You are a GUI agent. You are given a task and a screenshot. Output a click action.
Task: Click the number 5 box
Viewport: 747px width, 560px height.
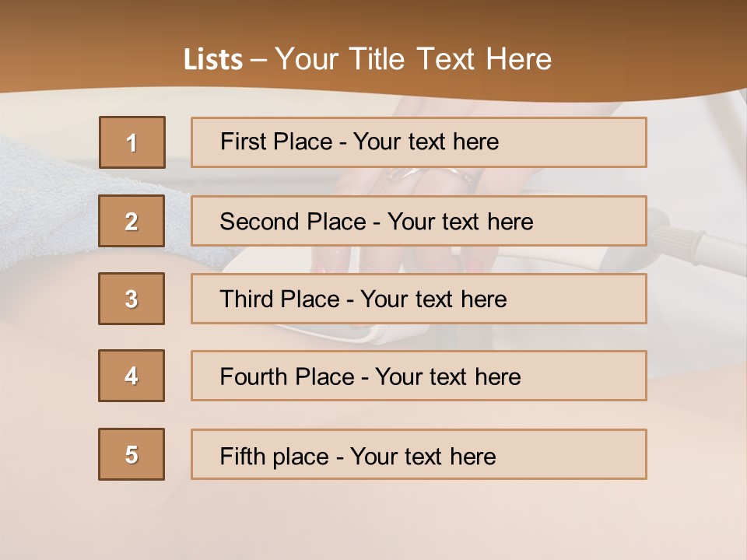click(132, 454)
